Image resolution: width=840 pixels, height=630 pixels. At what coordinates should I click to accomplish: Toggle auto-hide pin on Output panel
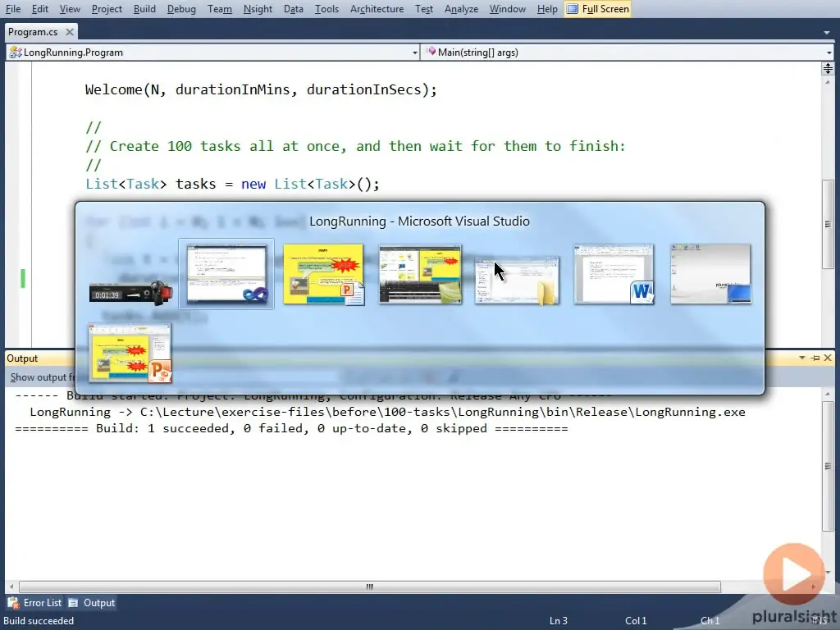click(815, 358)
